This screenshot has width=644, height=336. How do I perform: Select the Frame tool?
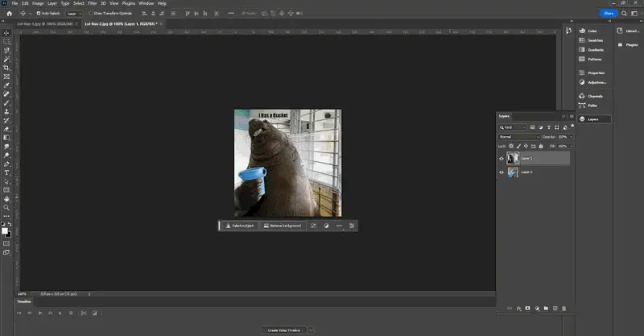coord(6,77)
